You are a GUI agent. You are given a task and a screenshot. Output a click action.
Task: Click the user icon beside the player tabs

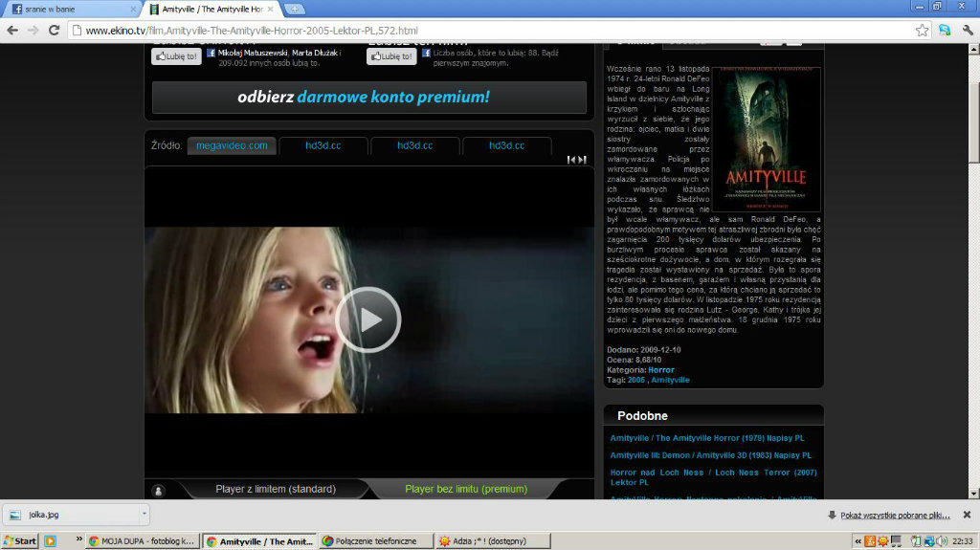point(159,491)
